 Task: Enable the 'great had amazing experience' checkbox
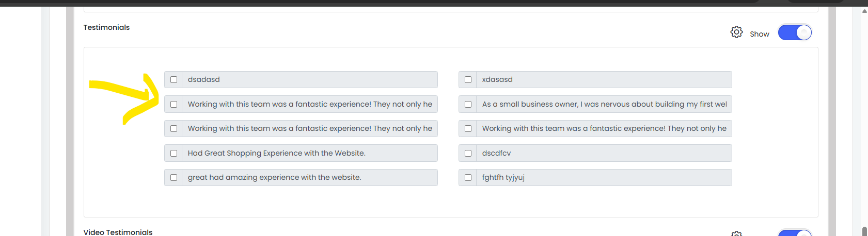173,177
